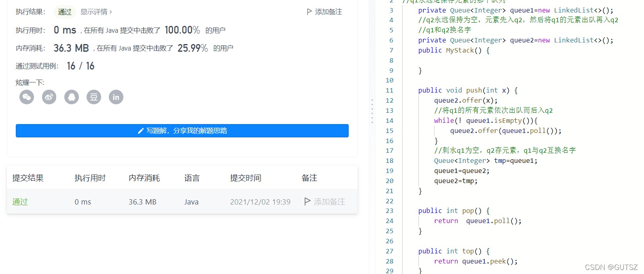Place cursor on queue2=tmp; line
This screenshot has width=644, height=274.
456,181
